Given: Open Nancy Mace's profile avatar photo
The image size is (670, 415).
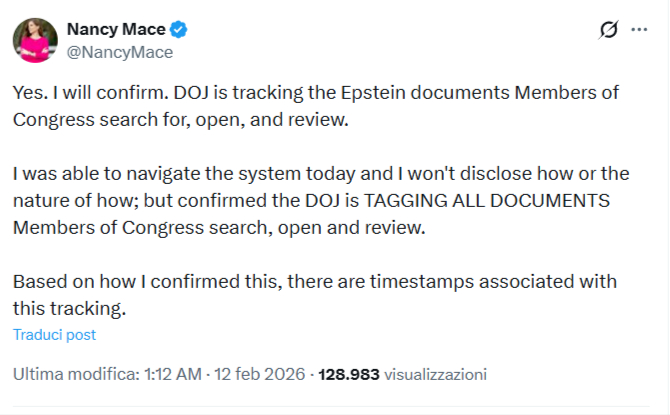Looking at the screenshot, I should coord(33,39).
